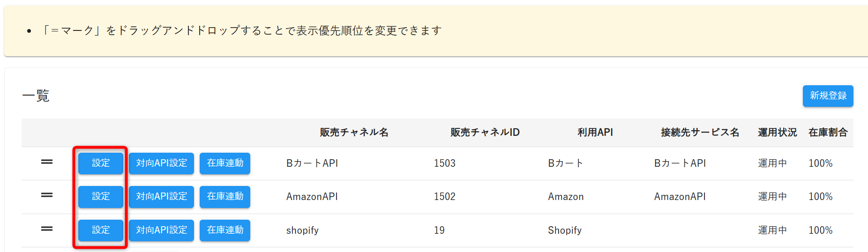Viewport: 868px width, 252px height.
Task: Open 設定 for shopify channel
Action: pos(101,230)
